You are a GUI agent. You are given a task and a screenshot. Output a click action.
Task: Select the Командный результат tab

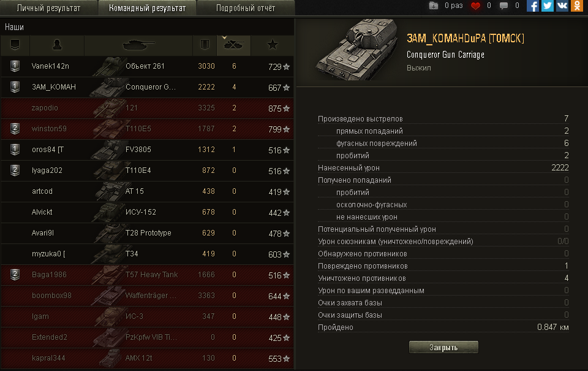pos(147,8)
